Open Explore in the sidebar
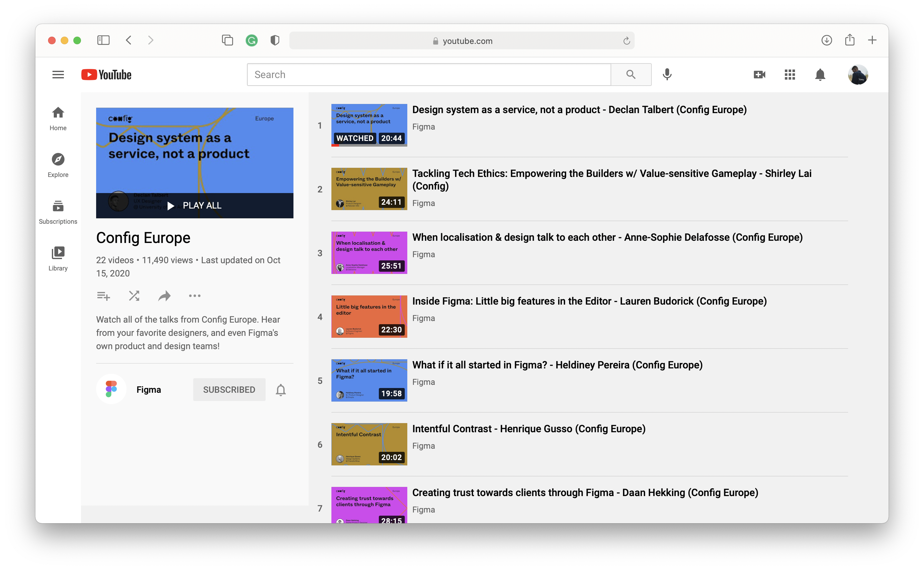924x570 pixels. (58, 165)
